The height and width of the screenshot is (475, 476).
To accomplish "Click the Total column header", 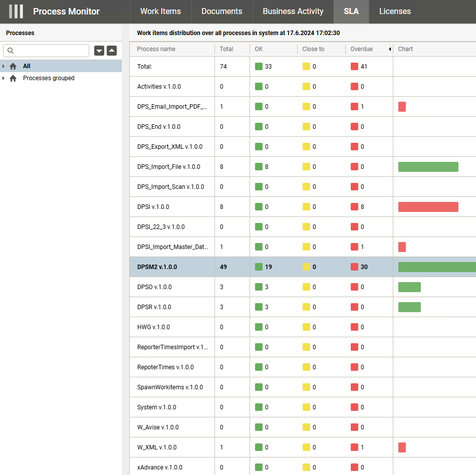I will click(226, 49).
